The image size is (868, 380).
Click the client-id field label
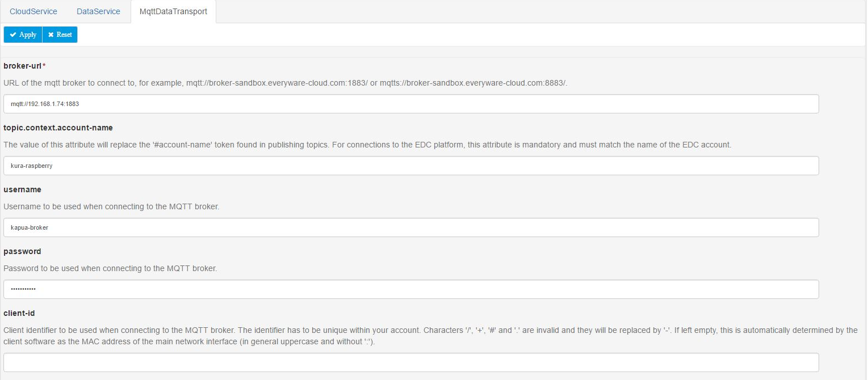click(19, 313)
